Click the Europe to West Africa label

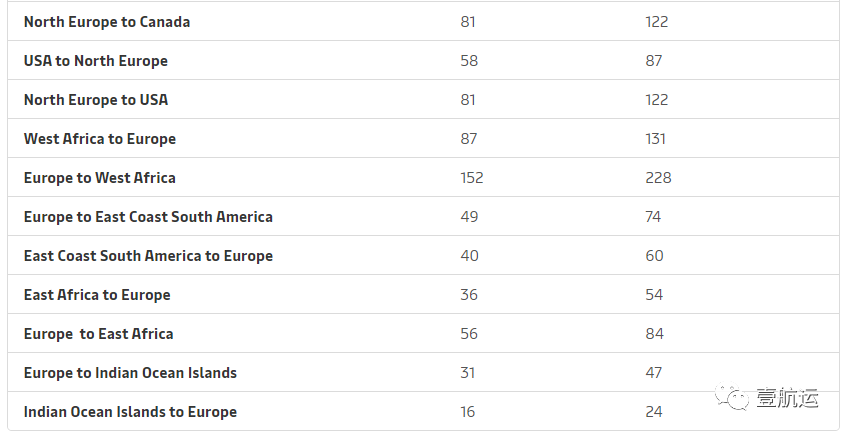[x=100, y=178]
